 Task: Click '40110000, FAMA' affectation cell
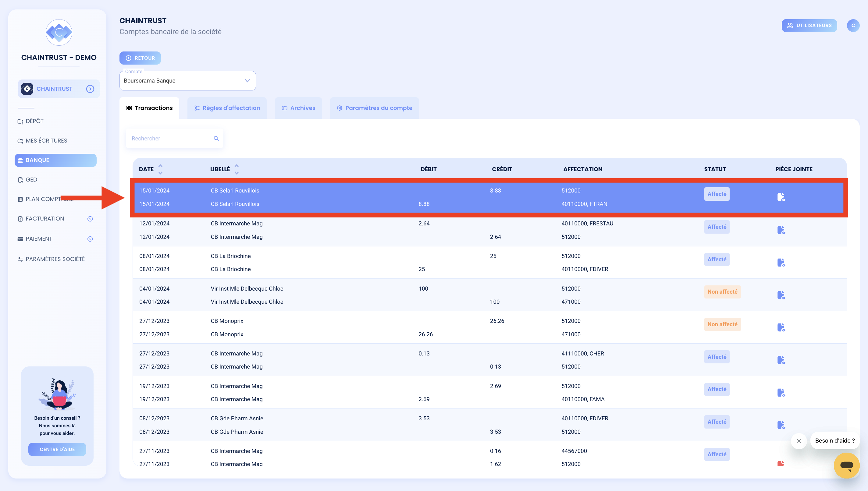583,399
